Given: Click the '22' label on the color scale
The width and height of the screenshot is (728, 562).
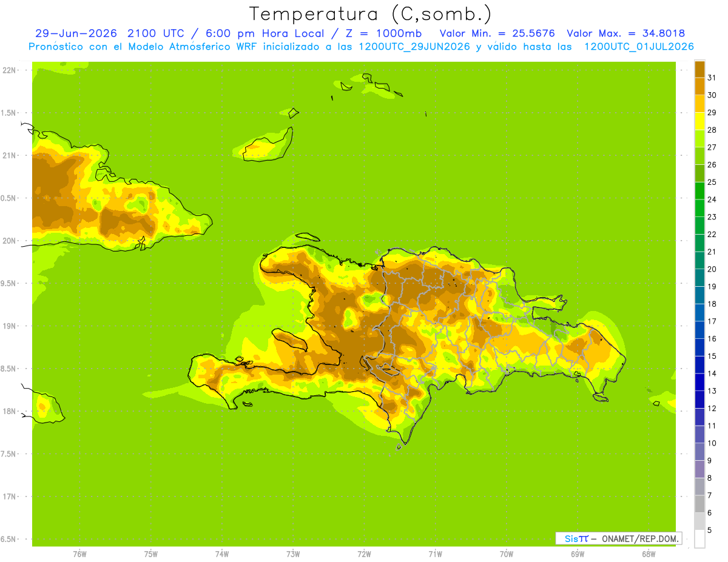Looking at the screenshot, I should pos(712,234).
